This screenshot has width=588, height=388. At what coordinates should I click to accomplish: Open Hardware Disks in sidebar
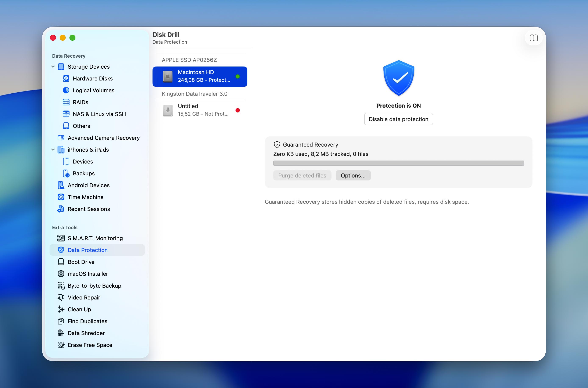[97, 78]
